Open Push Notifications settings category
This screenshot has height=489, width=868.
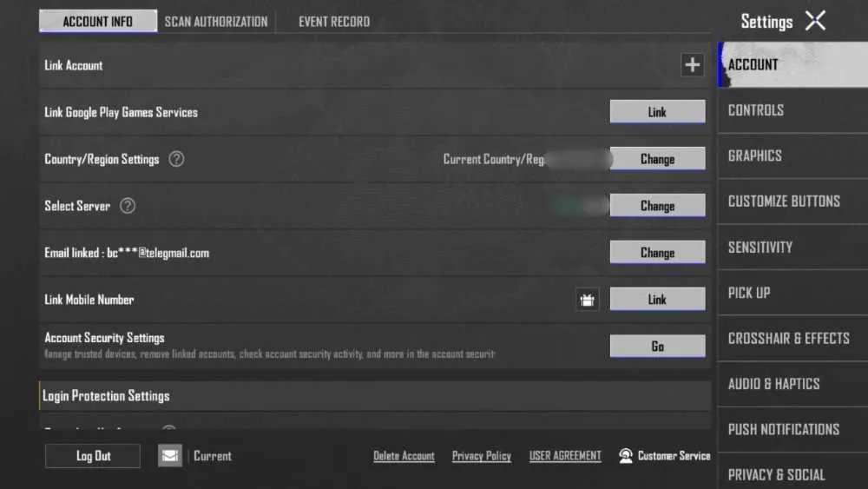pyautogui.click(x=792, y=429)
